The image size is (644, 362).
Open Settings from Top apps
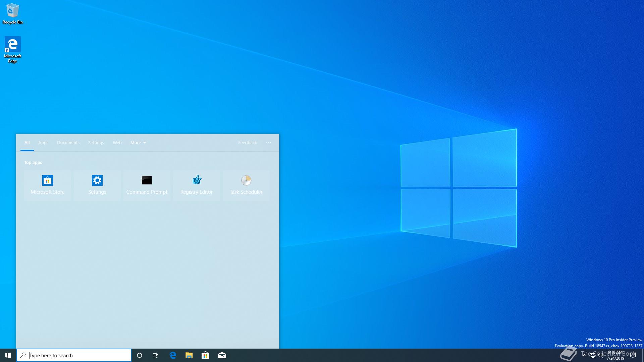coord(97,185)
